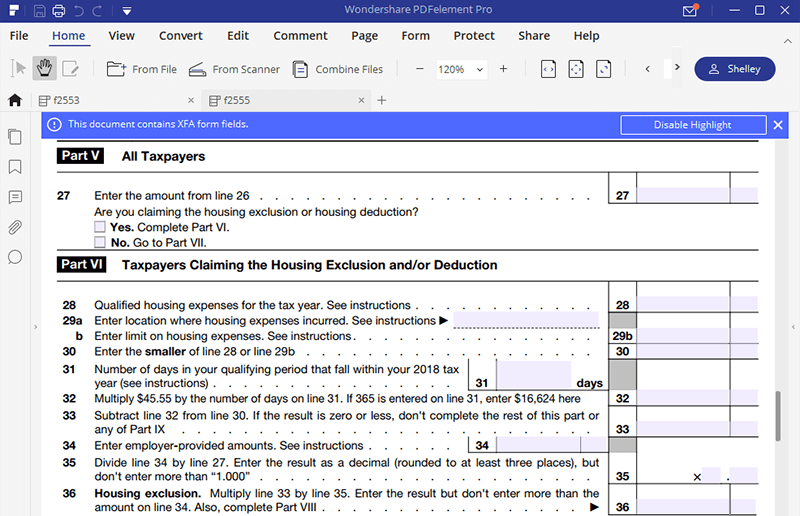Zoom out with the minus button
Image resolution: width=800 pixels, height=516 pixels.
point(420,69)
